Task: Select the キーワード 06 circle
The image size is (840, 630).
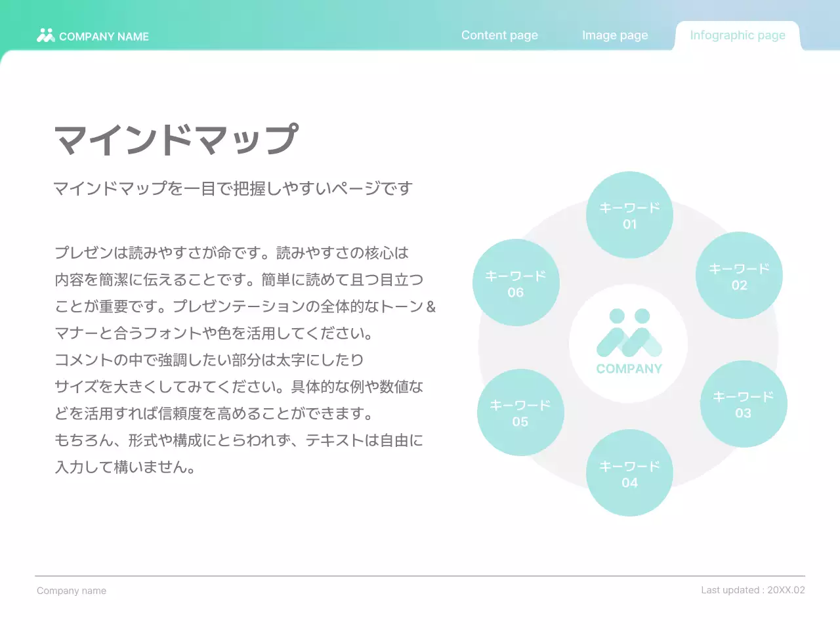Action: click(x=516, y=283)
